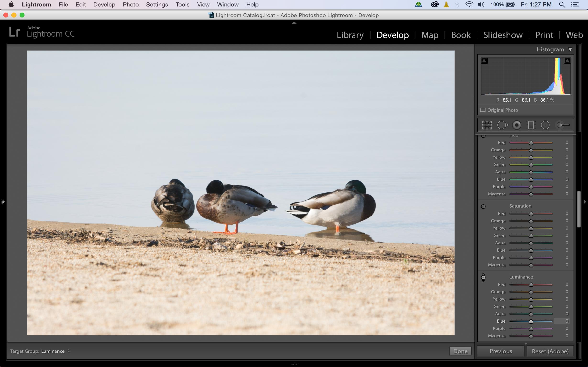Viewport: 588px width, 367px height.
Task: Toggle shadow clipping indicator in histogram
Action: 484,61
